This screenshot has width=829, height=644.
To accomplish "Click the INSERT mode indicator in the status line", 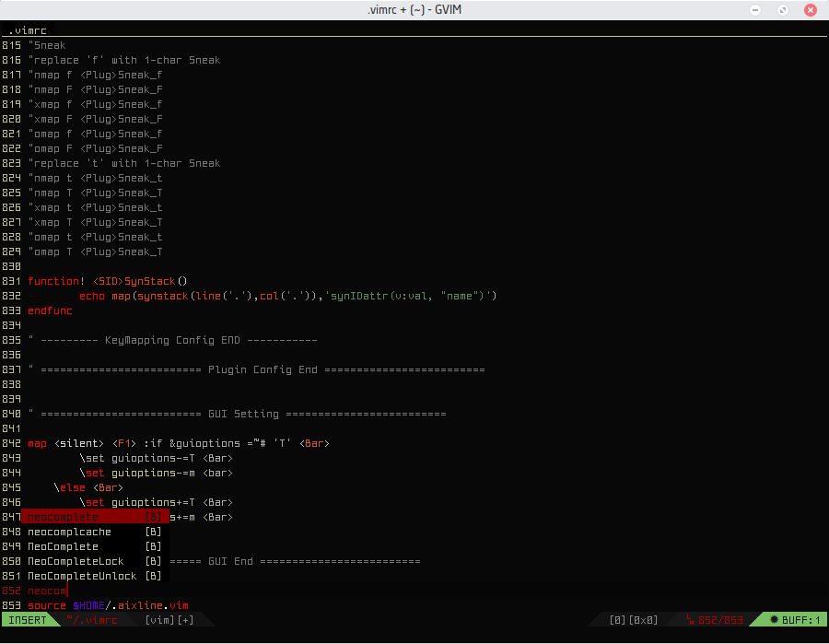I will pyautogui.click(x=28, y=620).
